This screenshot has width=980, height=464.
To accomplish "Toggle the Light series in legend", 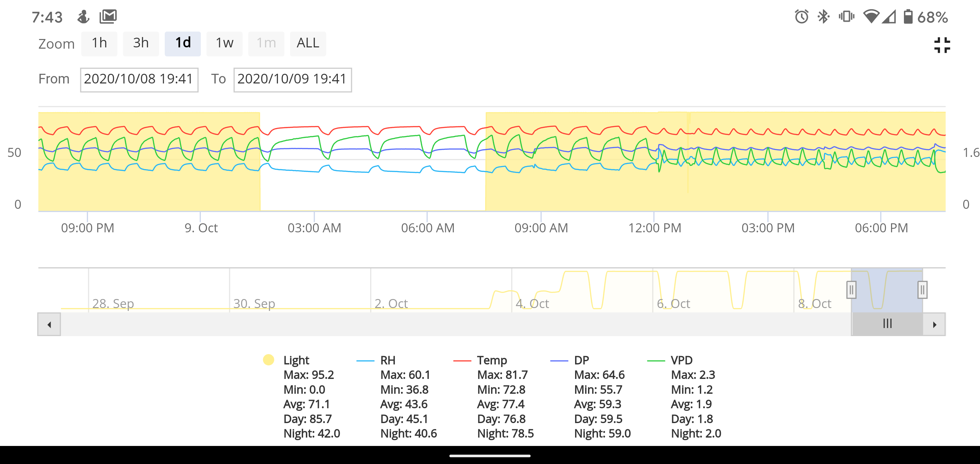I will tap(296, 360).
